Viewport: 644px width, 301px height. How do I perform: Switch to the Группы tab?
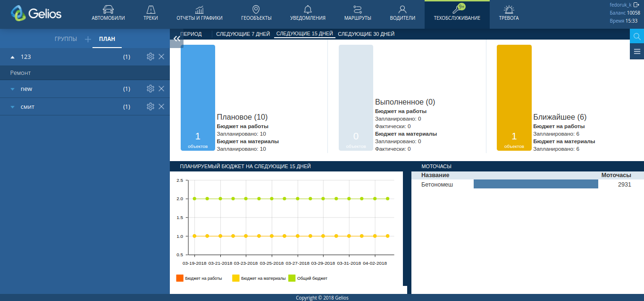(66, 39)
